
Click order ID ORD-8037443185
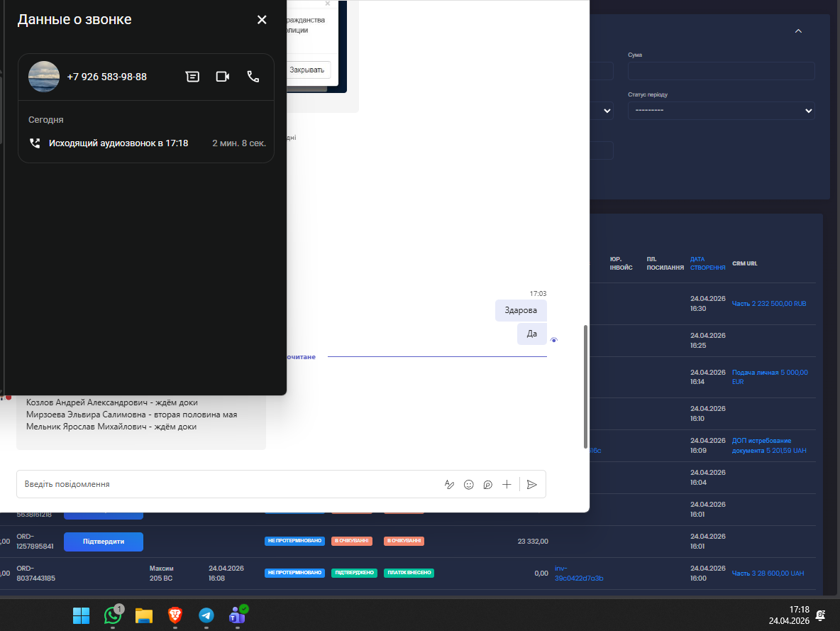(x=35, y=573)
